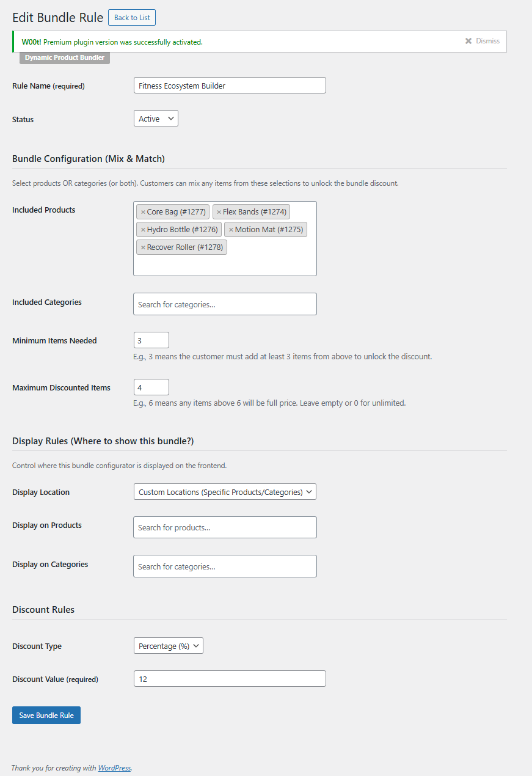Viewport: 532px width, 776px height.
Task: Remove Flex Bands (#1274) tag
Action: click(x=219, y=212)
